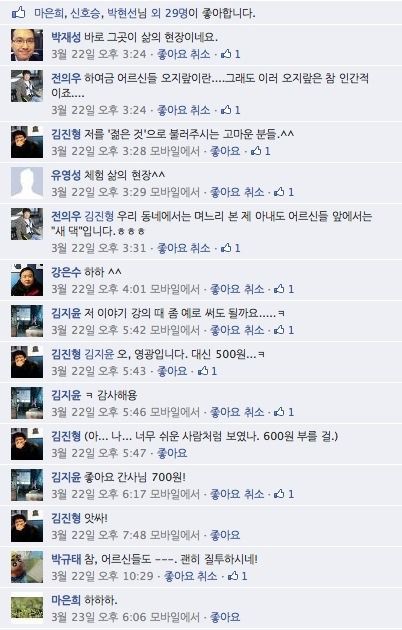Viewport: 402px width, 630px height.
Task: Click the thumbs-up icon beside the likers summary
Action: pos(18,13)
